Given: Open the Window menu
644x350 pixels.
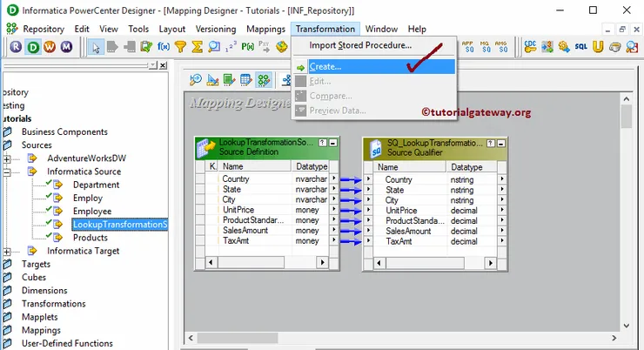Looking at the screenshot, I should (x=381, y=30).
